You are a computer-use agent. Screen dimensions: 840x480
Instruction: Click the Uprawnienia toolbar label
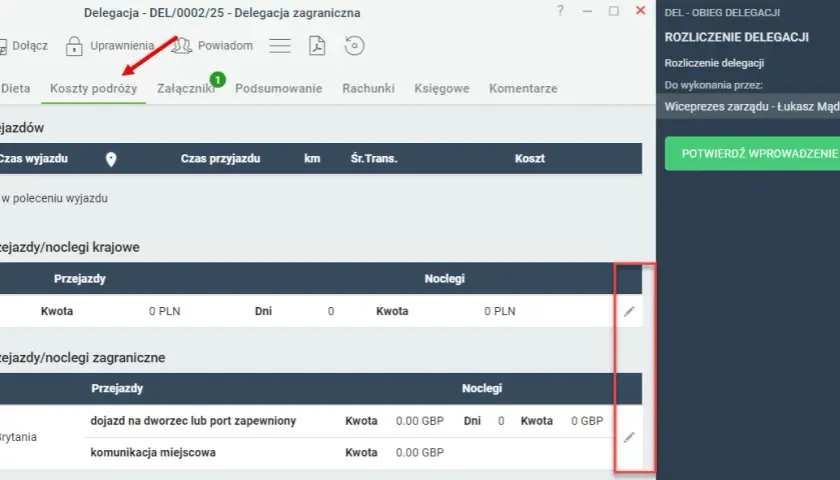(122, 46)
